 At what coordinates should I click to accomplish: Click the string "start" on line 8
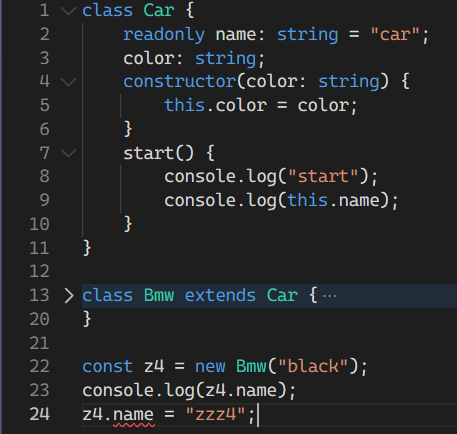pyautogui.click(x=323, y=176)
